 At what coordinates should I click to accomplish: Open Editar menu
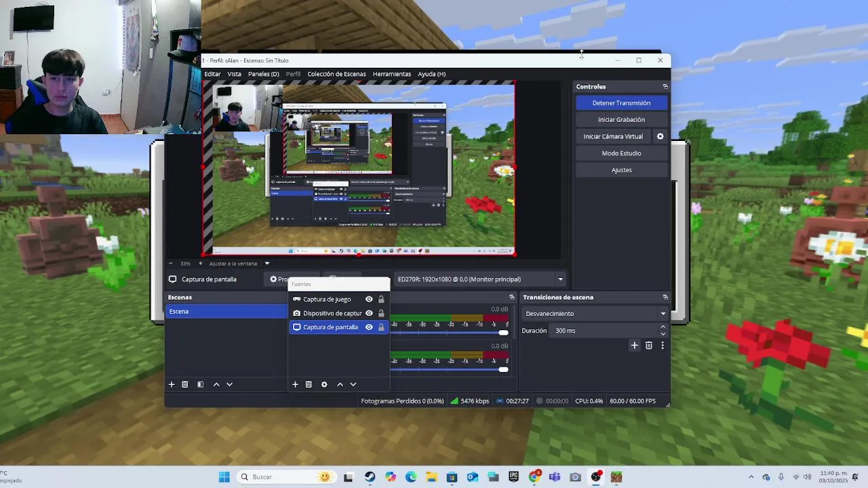tap(212, 74)
